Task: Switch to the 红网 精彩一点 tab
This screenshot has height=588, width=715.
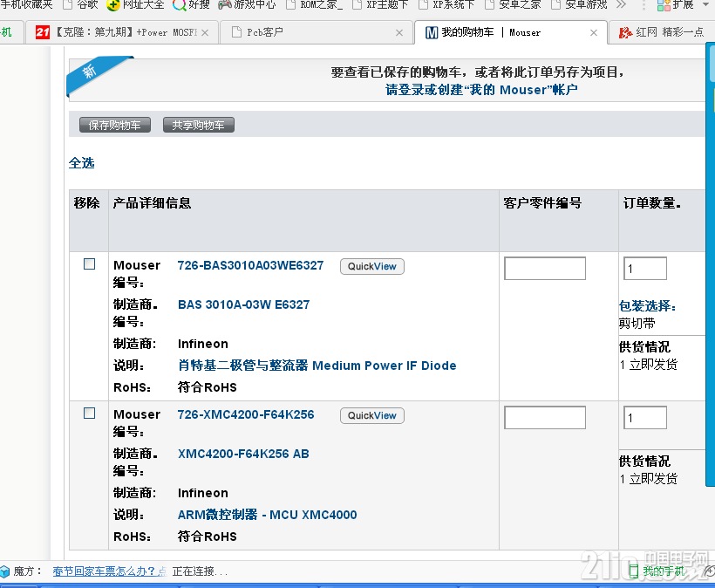Action: click(661, 32)
